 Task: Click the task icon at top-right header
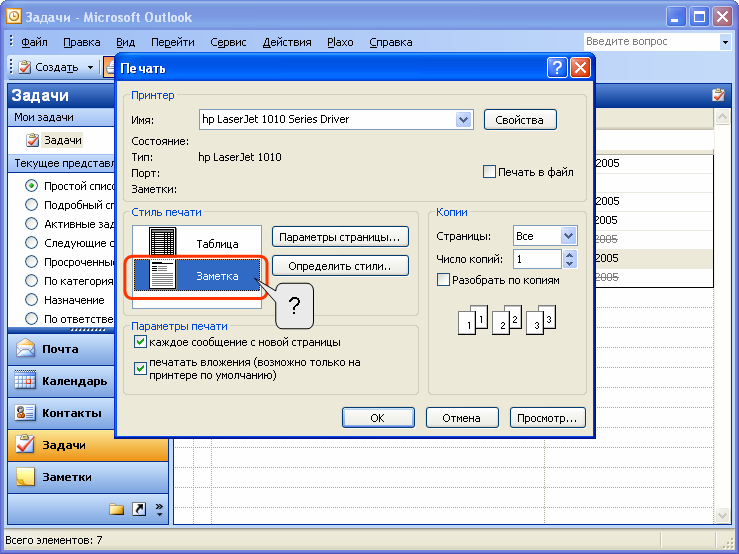pos(718,95)
